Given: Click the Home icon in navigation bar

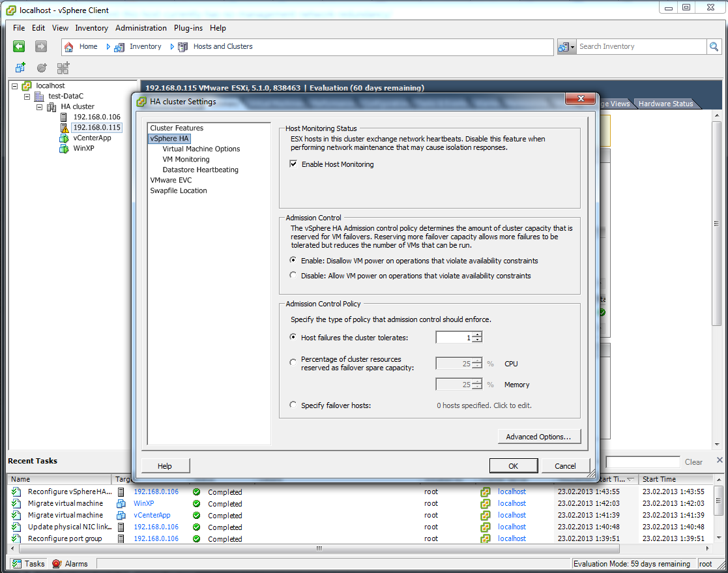Looking at the screenshot, I should 68,47.
